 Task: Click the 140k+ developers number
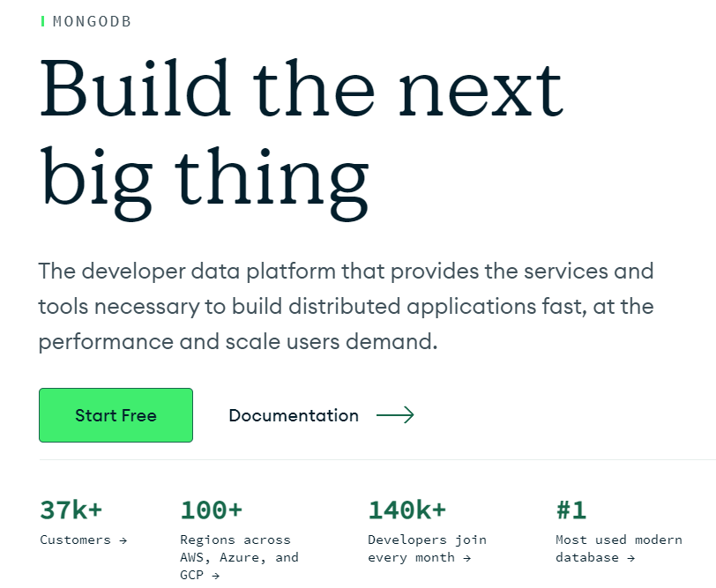click(406, 510)
